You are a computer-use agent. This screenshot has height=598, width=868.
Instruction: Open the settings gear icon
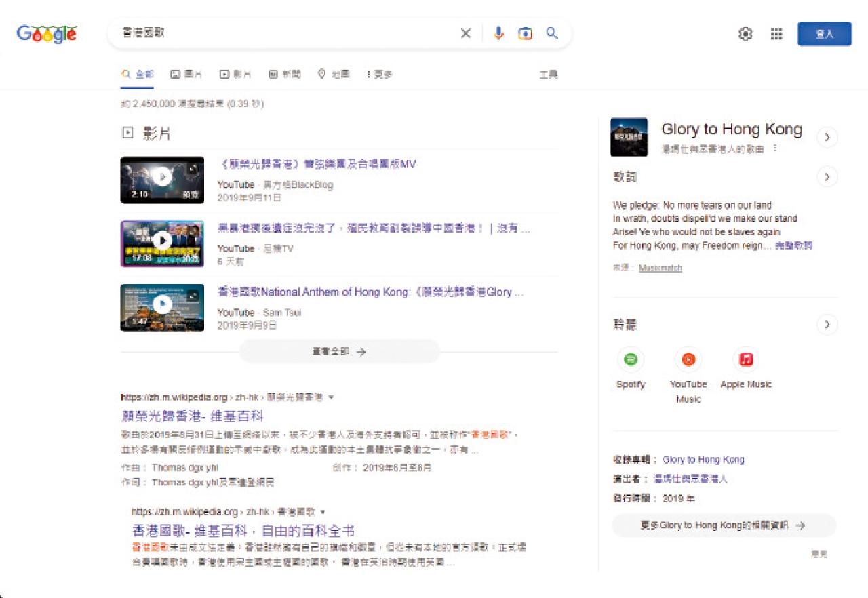(x=745, y=34)
